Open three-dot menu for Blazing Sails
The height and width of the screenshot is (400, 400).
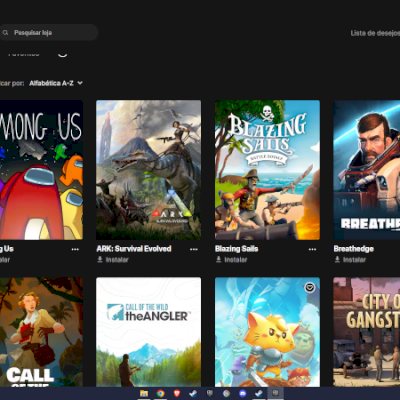[x=312, y=249]
